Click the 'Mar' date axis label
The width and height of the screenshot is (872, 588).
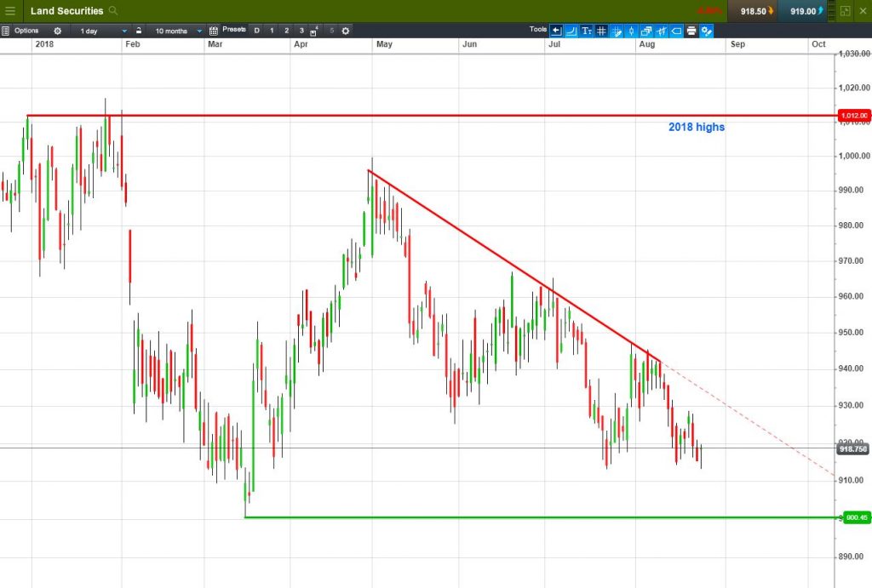[215, 44]
